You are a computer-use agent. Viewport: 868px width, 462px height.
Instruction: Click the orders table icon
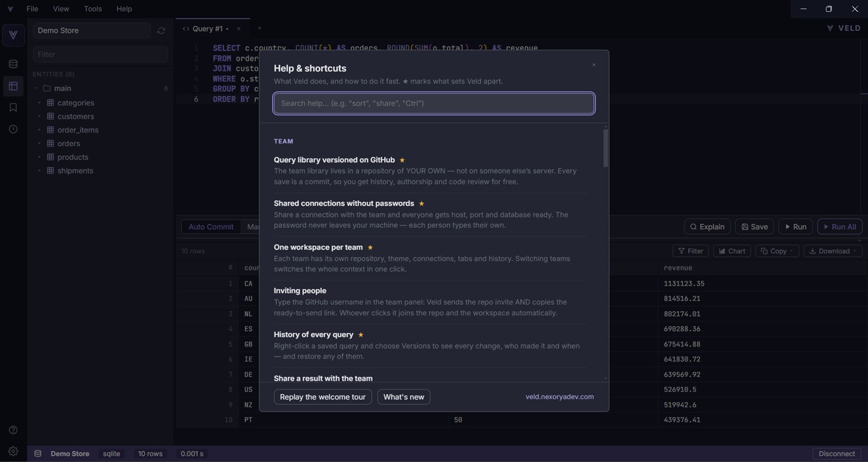pos(50,143)
